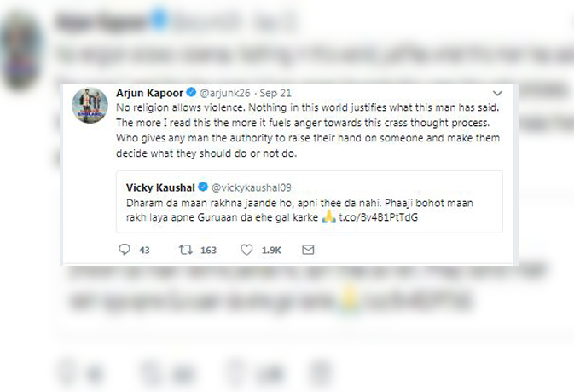Image resolution: width=574 pixels, height=392 pixels.
Task: Click the 1.9K likes count
Action: (x=272, y=250)
